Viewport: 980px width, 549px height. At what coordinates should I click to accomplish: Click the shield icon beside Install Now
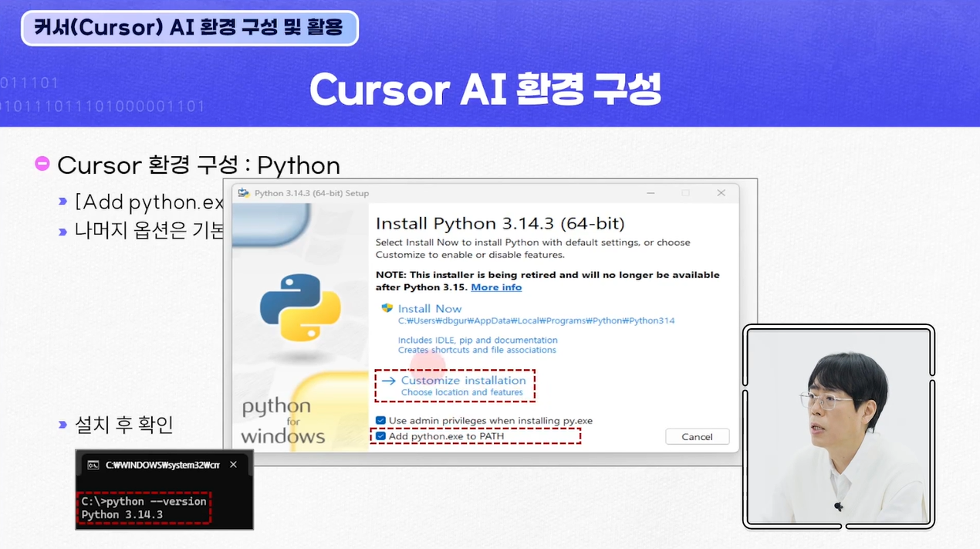tap(387, 308)
